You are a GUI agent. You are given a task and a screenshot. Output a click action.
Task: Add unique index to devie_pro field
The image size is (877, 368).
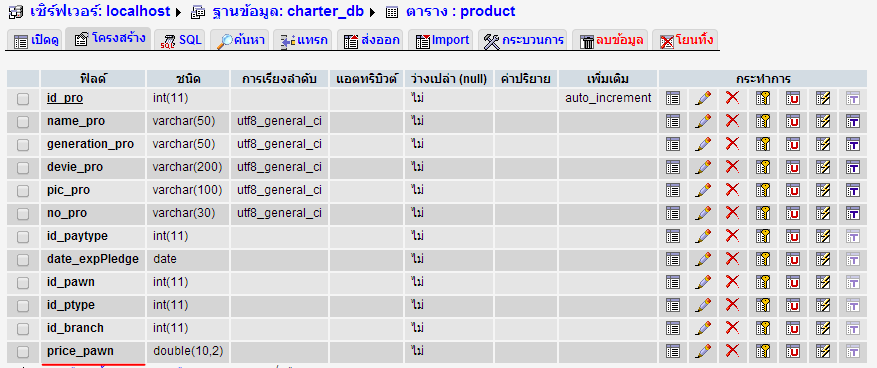click(793, 167)
